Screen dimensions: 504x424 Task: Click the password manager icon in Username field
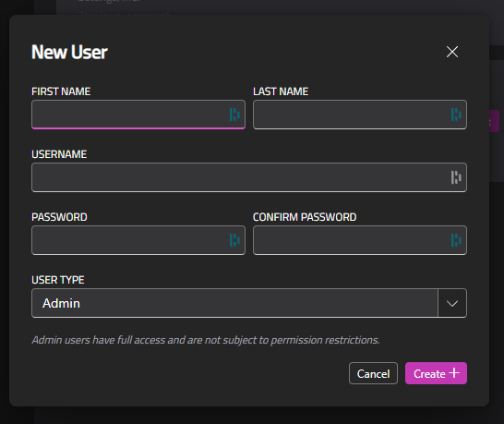(x=456, y=177)
